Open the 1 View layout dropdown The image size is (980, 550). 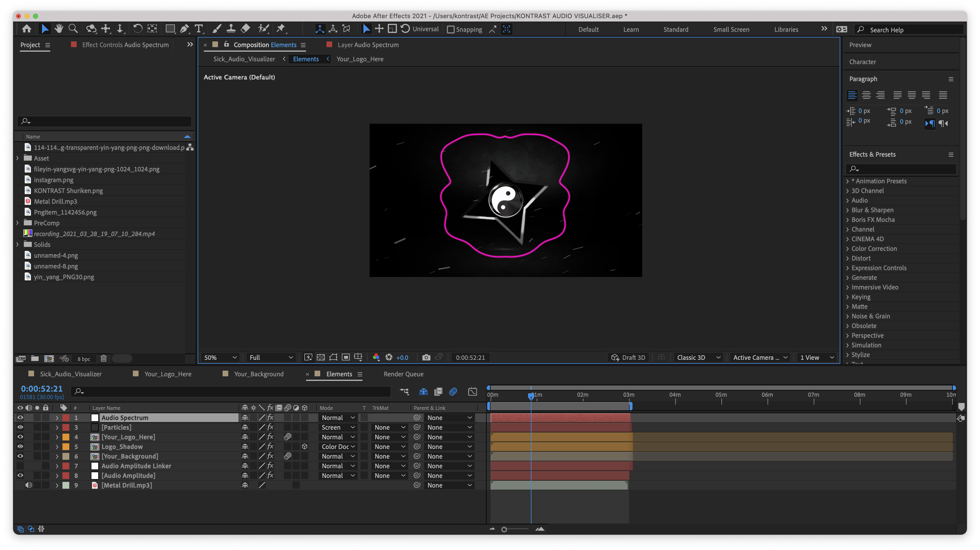817,358
